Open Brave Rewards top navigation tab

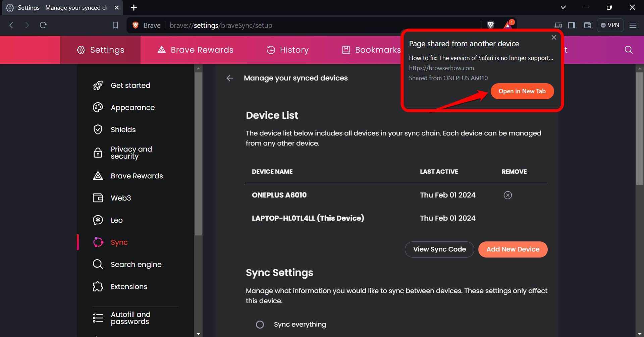(196, 50)
